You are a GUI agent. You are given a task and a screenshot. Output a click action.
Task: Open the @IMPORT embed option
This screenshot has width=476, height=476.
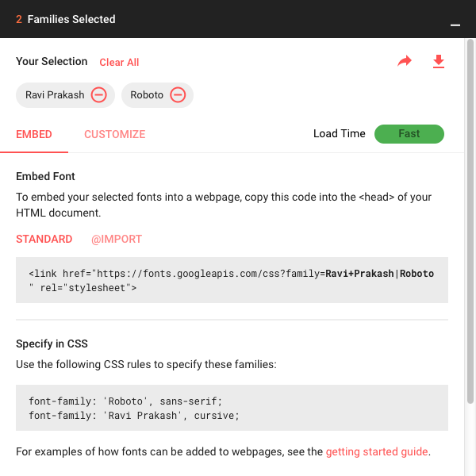[x=117, y=239]
